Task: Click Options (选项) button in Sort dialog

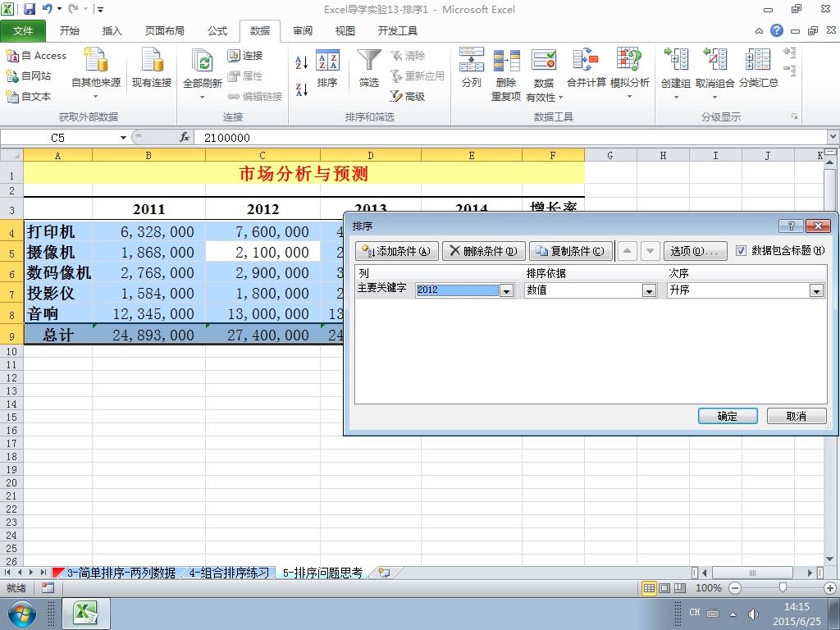Action: coord(695,251)
